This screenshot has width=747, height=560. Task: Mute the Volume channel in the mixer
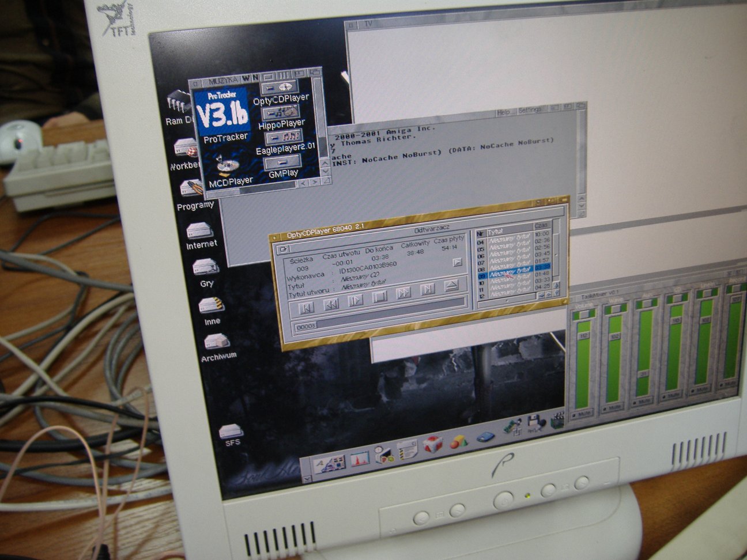pyautogui.click(x=583, y=414)
